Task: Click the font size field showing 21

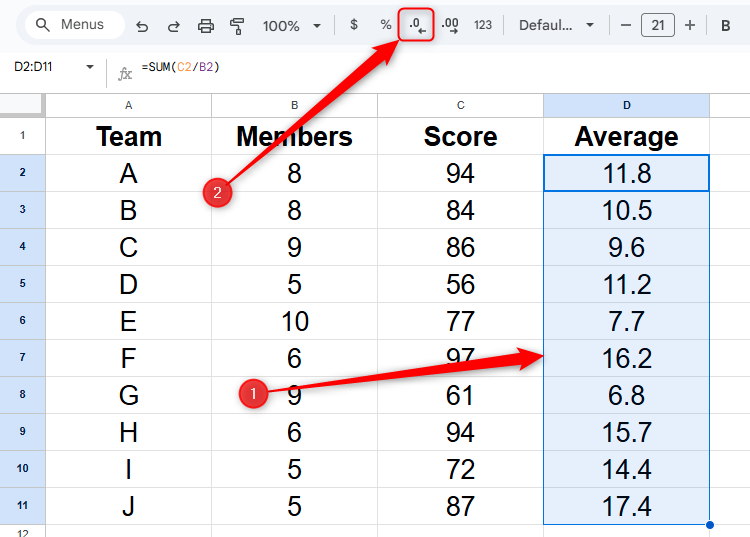Action: [658, 25]
